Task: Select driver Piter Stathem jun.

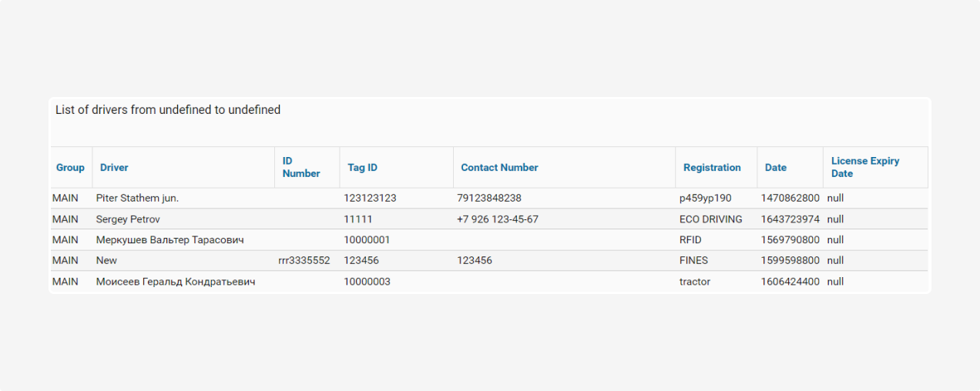Action: click(137, 199)
